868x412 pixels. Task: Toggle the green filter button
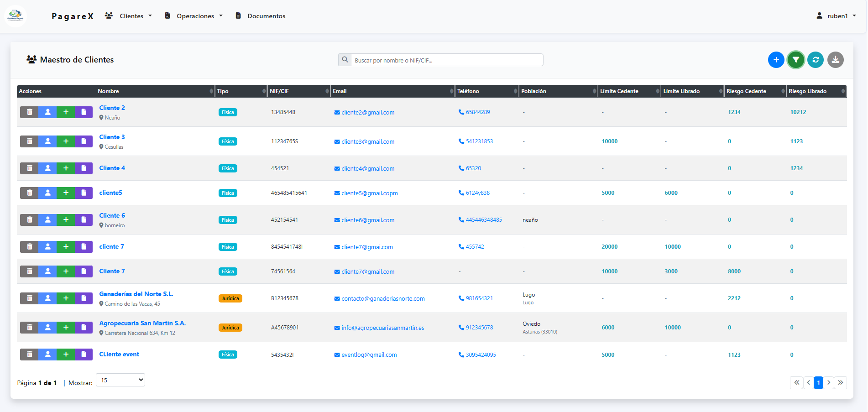[795, 60]
